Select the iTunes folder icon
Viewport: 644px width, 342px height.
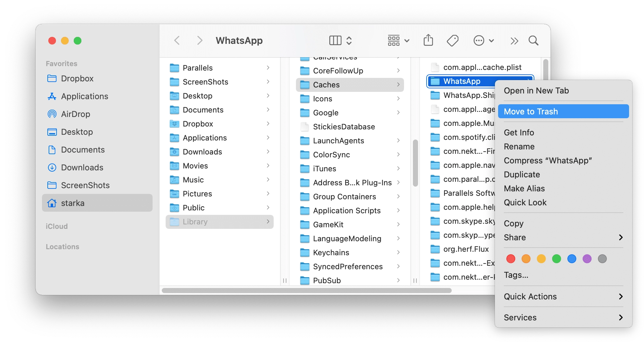[x=305, y=168]
